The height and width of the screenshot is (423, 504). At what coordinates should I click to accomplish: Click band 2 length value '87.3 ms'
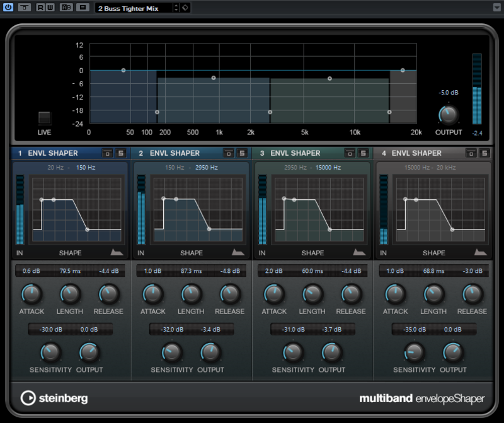click(192, 271)
